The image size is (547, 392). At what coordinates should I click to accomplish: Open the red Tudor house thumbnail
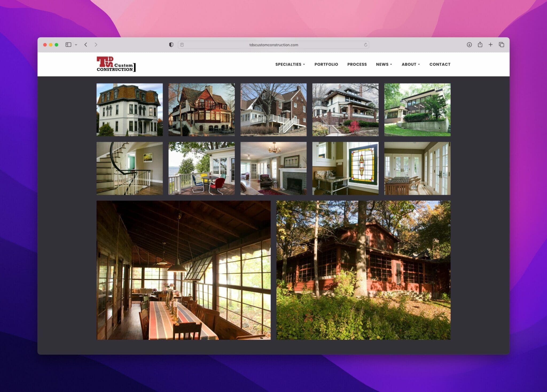tap(202, 110)
